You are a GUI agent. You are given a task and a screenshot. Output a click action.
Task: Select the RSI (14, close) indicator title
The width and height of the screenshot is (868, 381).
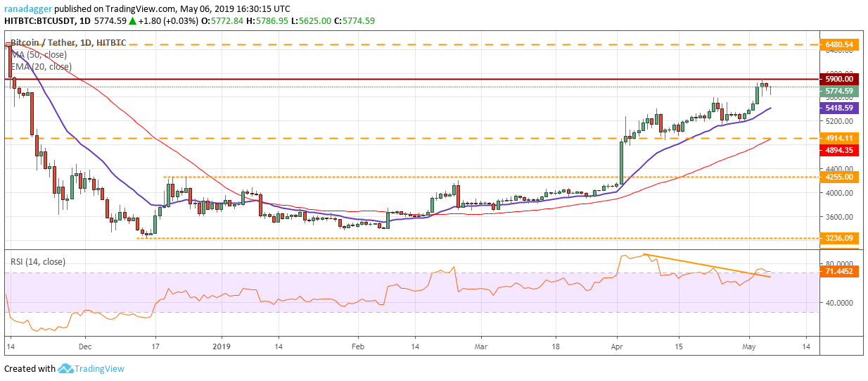pyautogui.click(x=37, y=262)
